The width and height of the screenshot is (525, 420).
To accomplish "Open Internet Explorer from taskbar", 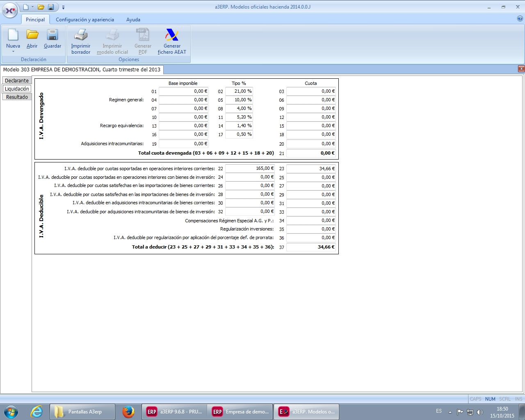I will [x=37, y=412].
